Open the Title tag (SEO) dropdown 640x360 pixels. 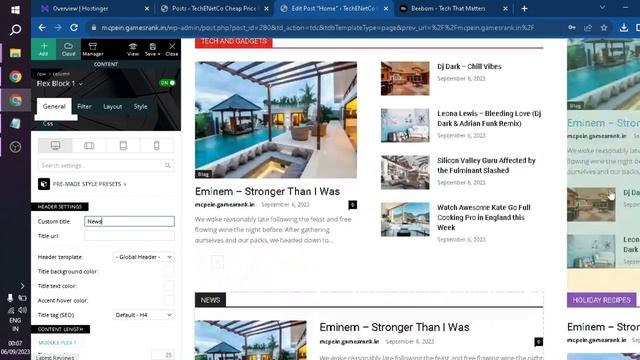click(x=143, y=315)
